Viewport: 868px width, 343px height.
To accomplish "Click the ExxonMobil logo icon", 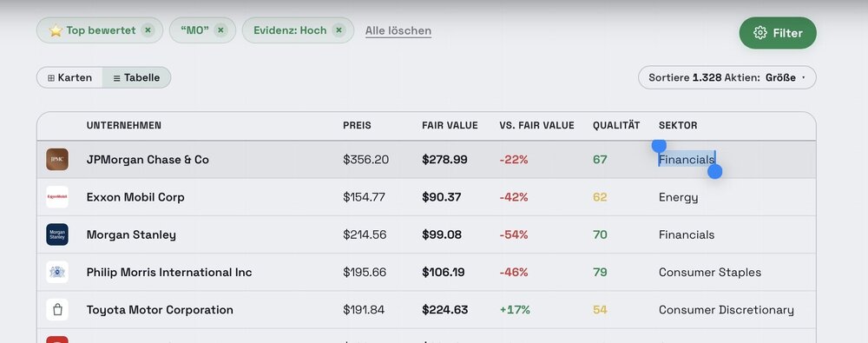I will coord(57,197).
